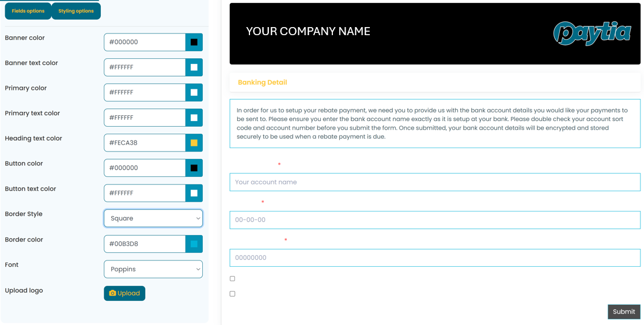The width and height of the screenshot is (644, 325).
Task: Edit the Heading text color #FECA38 field
Action: [145, 142]
